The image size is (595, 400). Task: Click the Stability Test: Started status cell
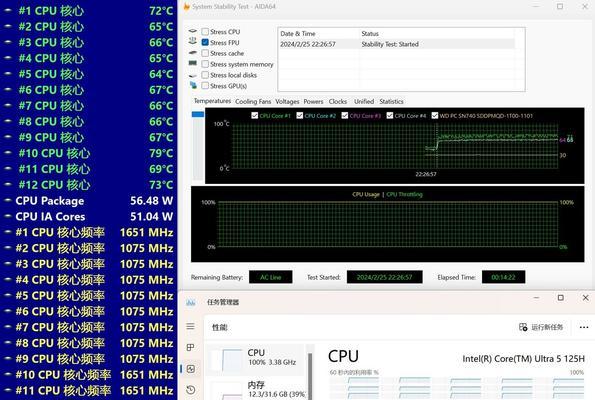tap(390, 44)
